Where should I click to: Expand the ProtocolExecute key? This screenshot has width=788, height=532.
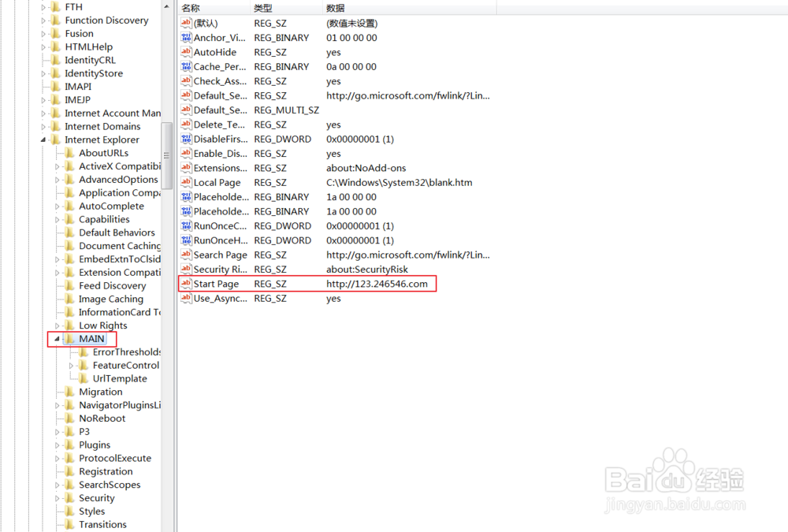click(x=57, y=459)
